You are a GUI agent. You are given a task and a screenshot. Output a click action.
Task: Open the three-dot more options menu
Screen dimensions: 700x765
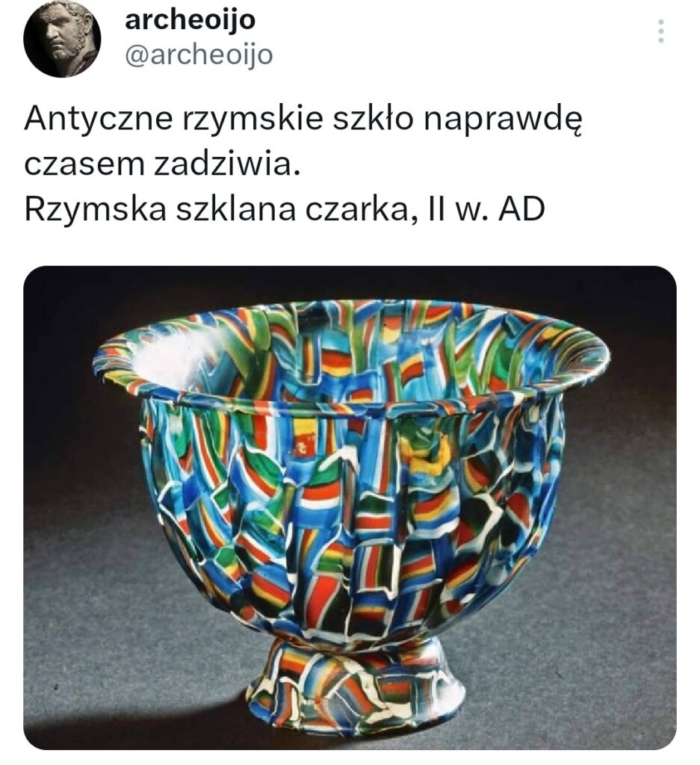pyautogui.click(x=660, y=31)
